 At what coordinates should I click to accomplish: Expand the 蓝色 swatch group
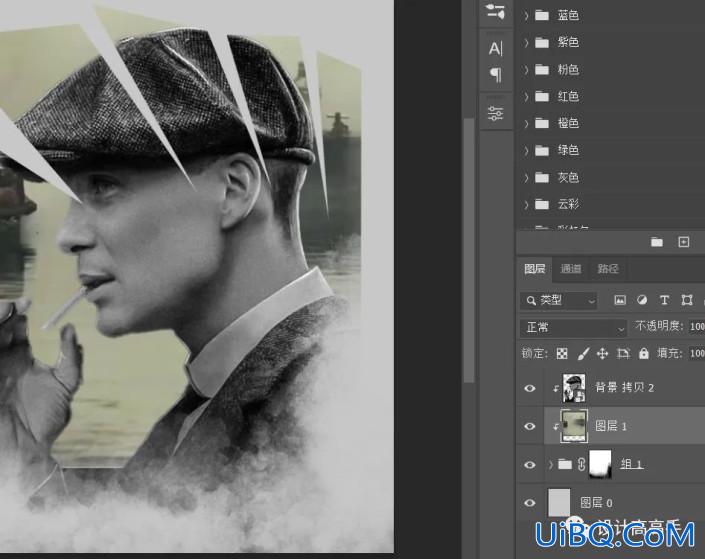(x=526, y=16)
